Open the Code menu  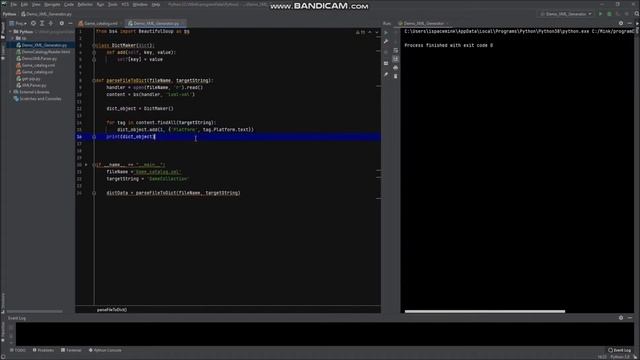[69, 4]
